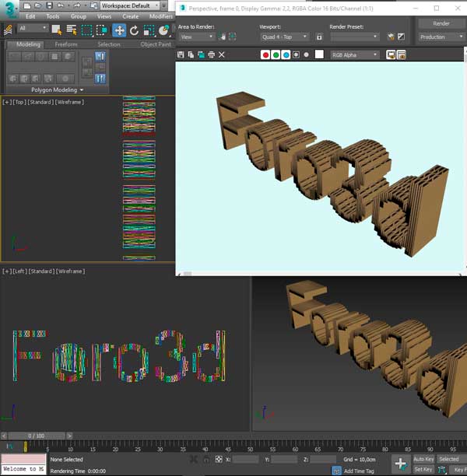Open the Modifiers menu
This screenshot has height=476, width=467.
coord(161,16)
